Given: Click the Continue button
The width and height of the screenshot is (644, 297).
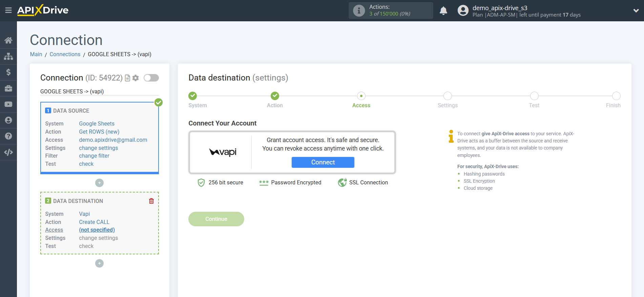Looking at the screenshot, I should 216,219.
